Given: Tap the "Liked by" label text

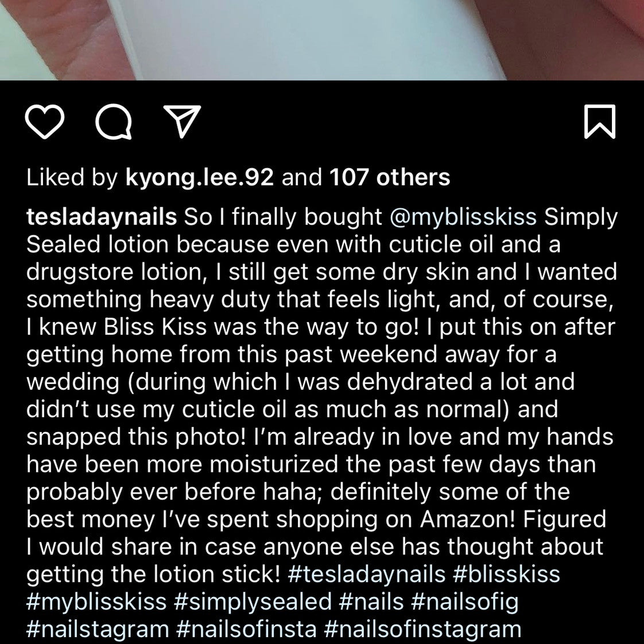Looking at the screenshot, I should click(72, 177).
